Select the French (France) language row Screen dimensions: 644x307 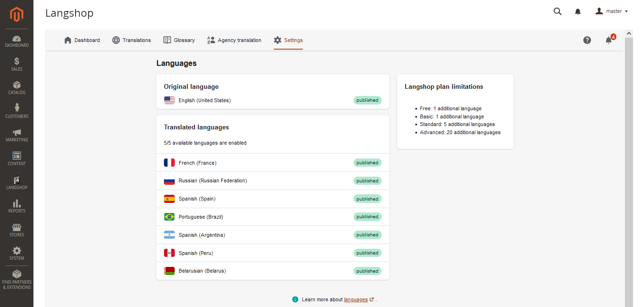[273, 163]
